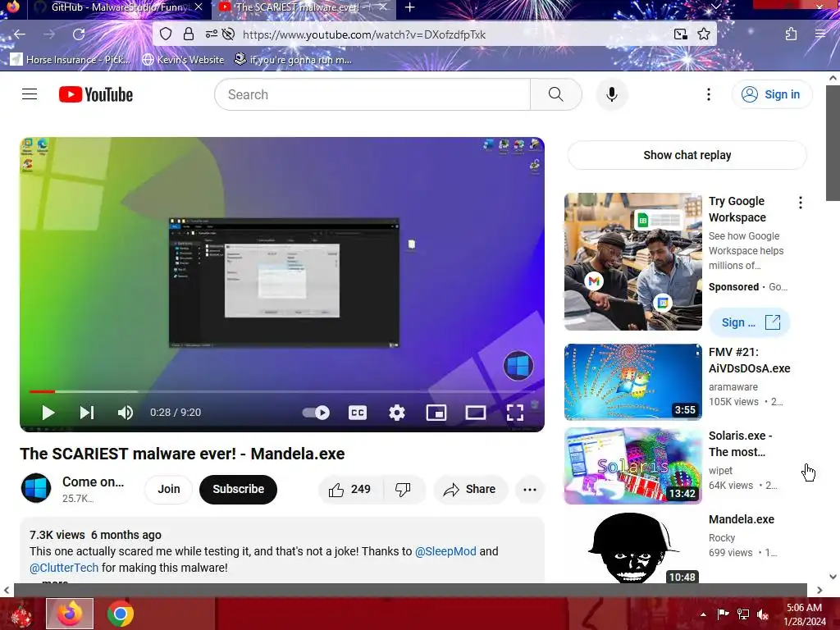The image size is (840, 630).
Task: Open the Solaris.exe video thumbnail
Action: point(632,466)
